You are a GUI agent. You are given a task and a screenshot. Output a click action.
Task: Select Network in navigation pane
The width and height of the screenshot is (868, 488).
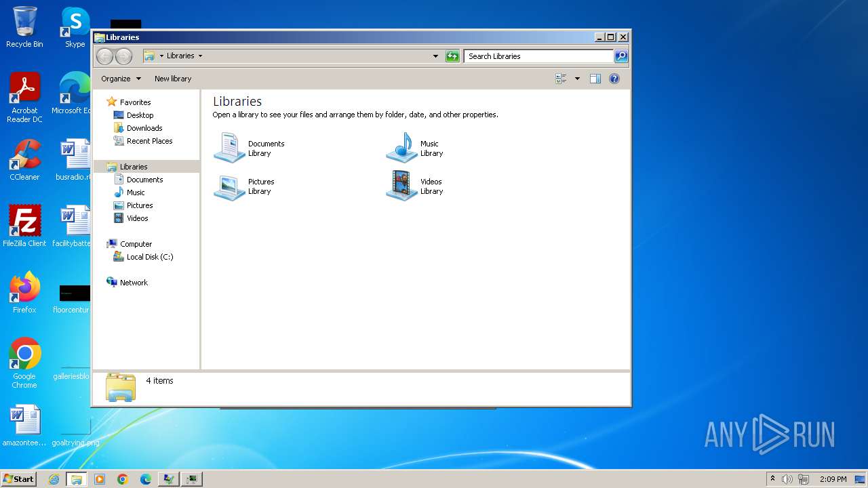coord(134,283)
